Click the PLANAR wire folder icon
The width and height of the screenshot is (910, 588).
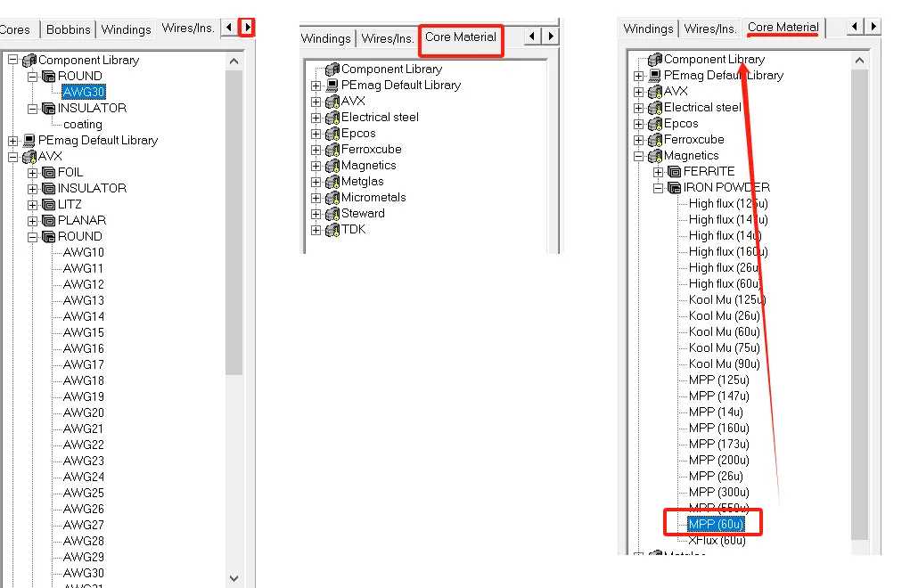[x=49, y=220]
